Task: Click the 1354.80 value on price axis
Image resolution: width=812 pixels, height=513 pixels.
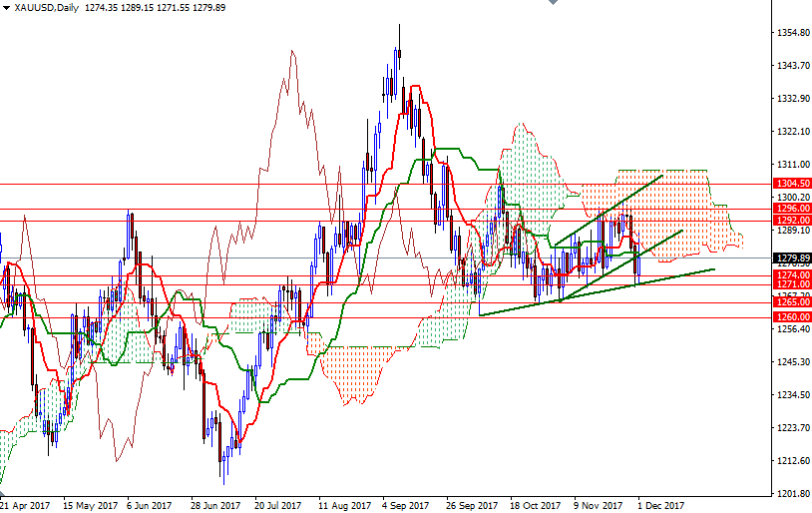Action: click(791, 33)
